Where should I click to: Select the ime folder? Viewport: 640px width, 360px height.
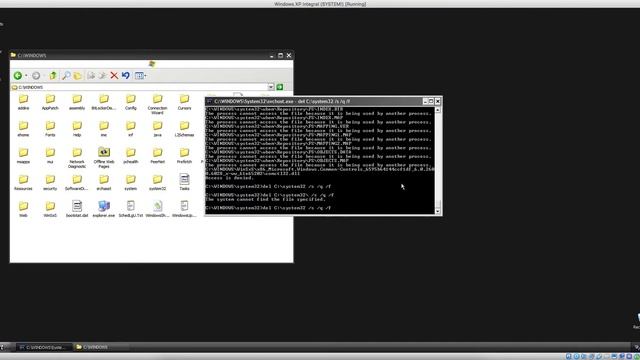click(x=104, y=129)
